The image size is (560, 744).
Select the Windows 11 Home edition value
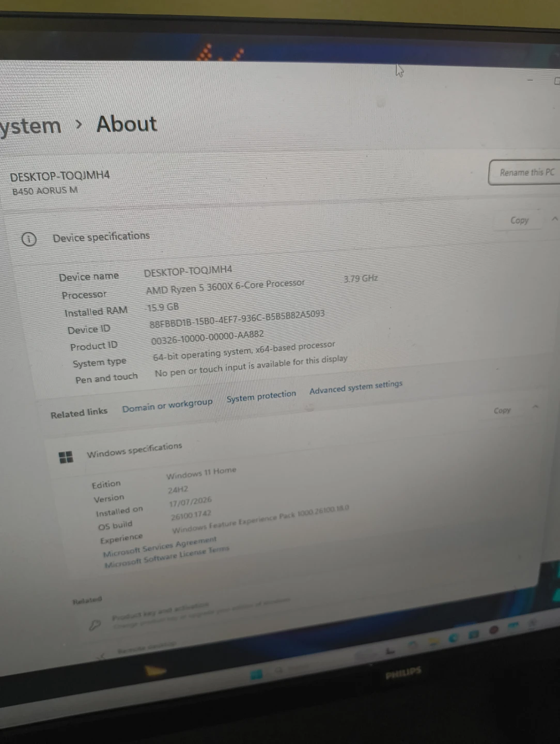coord(201,473)
